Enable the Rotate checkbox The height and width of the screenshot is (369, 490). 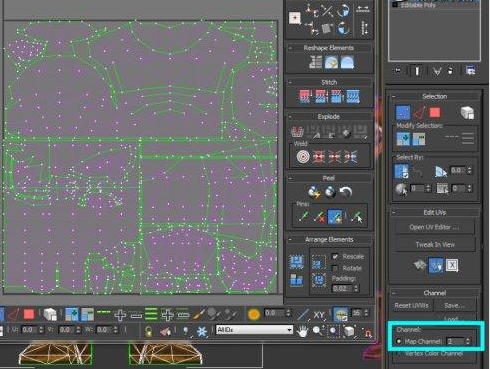(x=335, y=268)
